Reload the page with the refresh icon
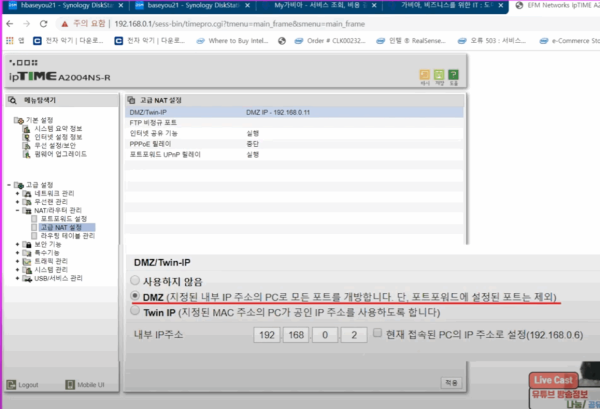This screenshot has height=409, width=600. (x=44, y=24)
